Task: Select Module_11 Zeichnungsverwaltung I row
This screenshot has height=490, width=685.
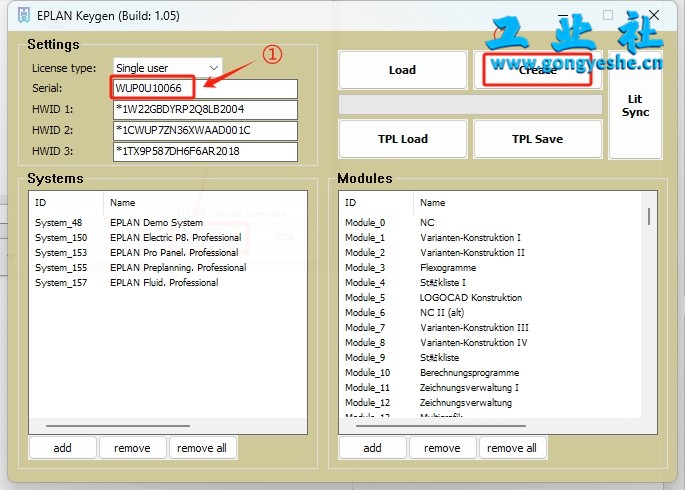Action: pos(490,388)
